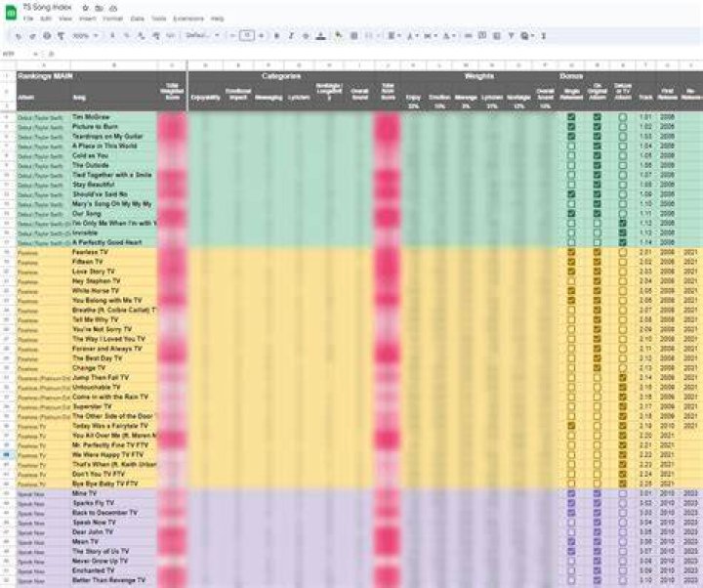Toggle strikethrough formatting
This screenshot has height=588, width=703.
tap(306, 36)
